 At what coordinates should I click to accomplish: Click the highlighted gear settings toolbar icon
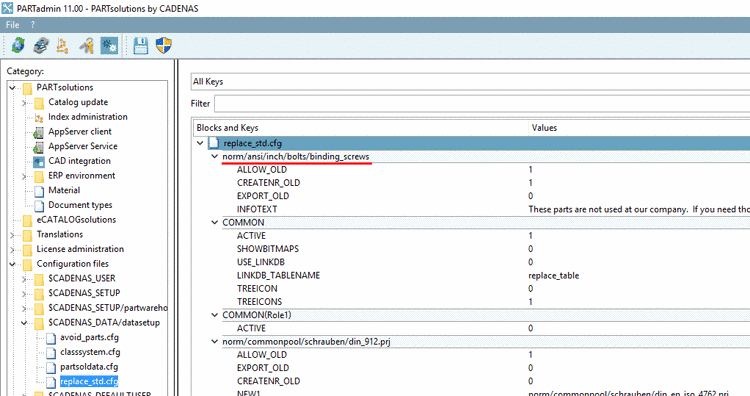click(x=110, y=46)
